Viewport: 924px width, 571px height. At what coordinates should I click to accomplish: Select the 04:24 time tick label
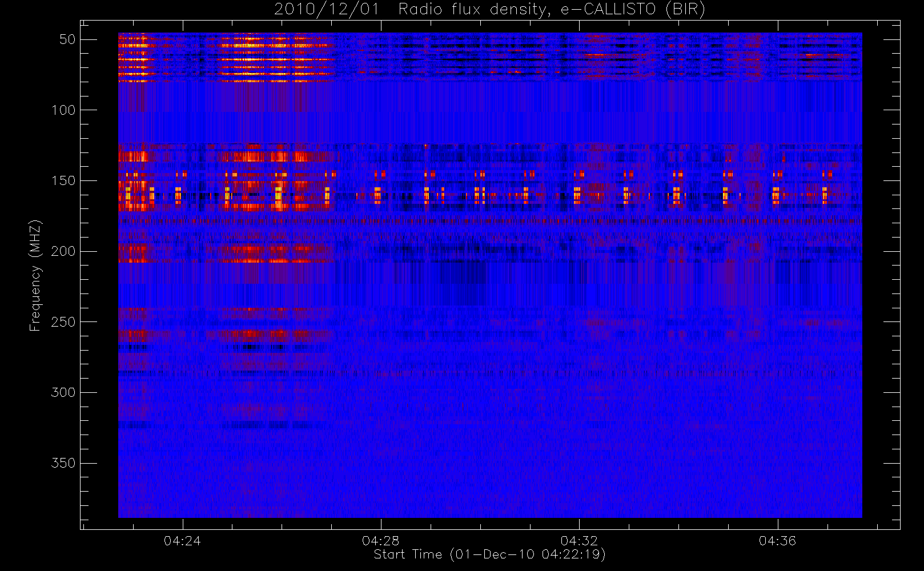coord(183,541)
